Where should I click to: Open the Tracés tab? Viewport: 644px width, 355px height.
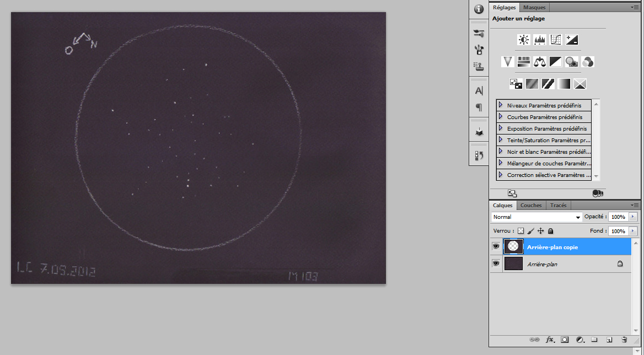[x=558, y=205]
